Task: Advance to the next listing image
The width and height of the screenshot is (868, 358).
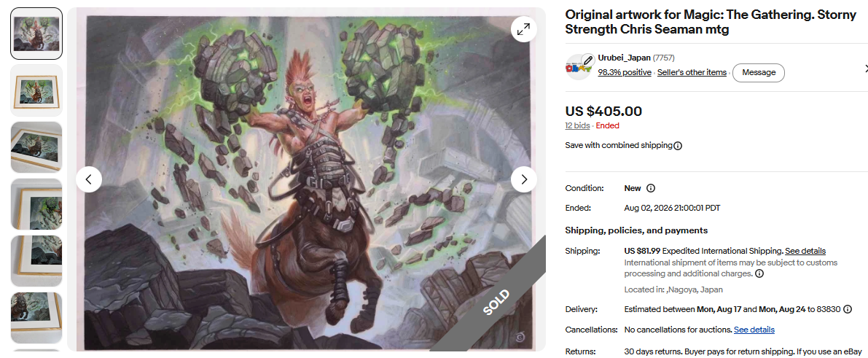Action: (524, 179)
